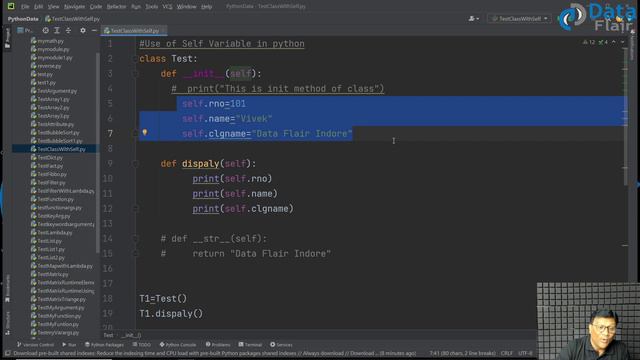Open the Code menu
640x360 pixels.
pyautogui.click(x=96, y=7)
